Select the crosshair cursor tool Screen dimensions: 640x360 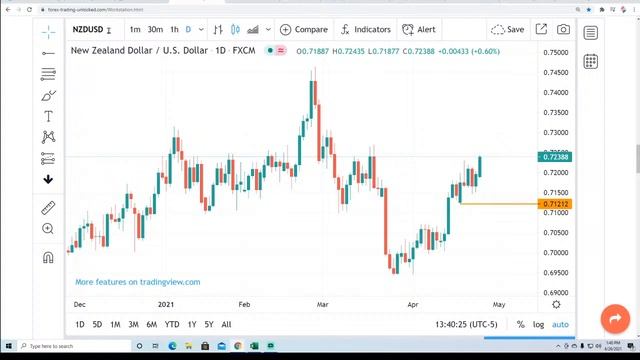point(48,32)
